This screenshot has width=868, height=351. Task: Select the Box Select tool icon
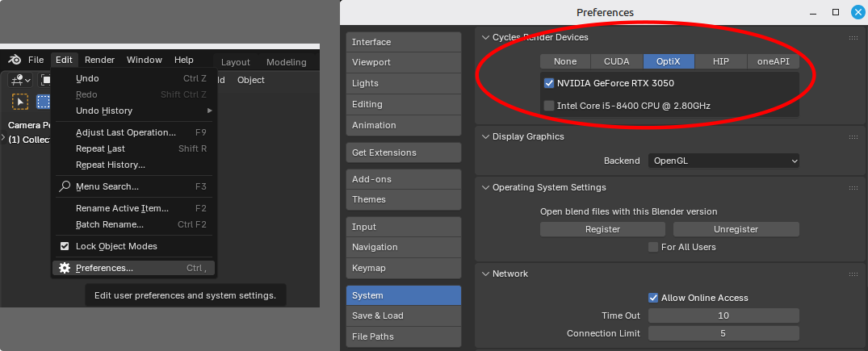pos(43,101)
